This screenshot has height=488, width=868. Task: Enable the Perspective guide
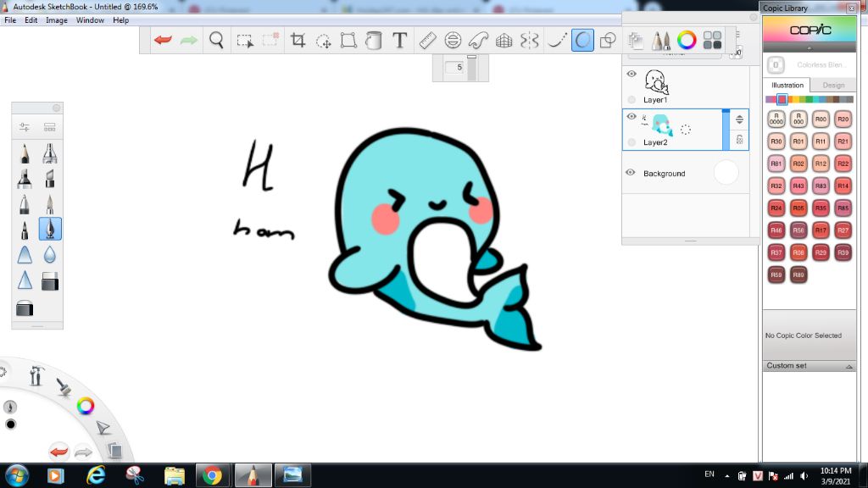(504, 41)
